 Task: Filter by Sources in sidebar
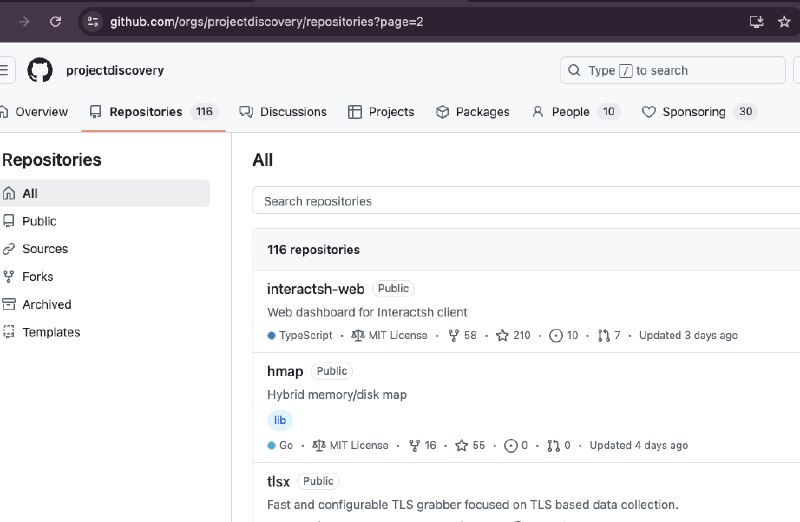coord(36,248)
